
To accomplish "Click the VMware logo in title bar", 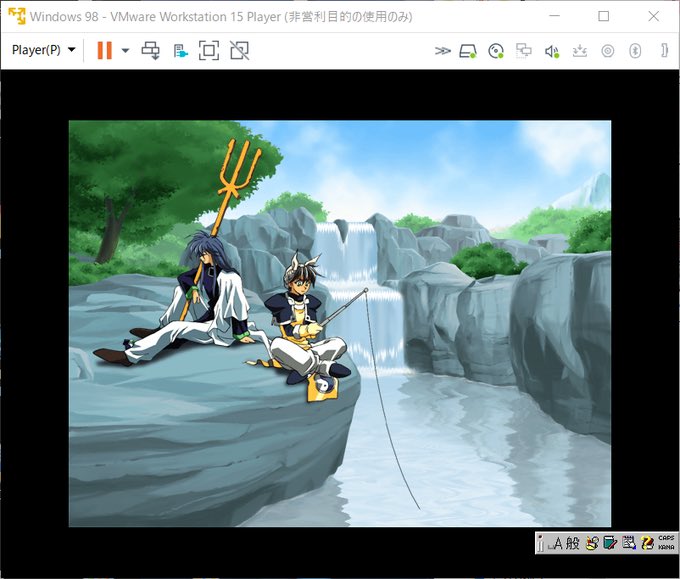I will (x=17, y=16).
